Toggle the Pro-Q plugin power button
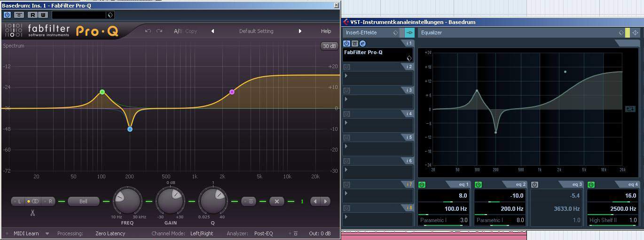This screenshot has height=240, width=644. 7,15
